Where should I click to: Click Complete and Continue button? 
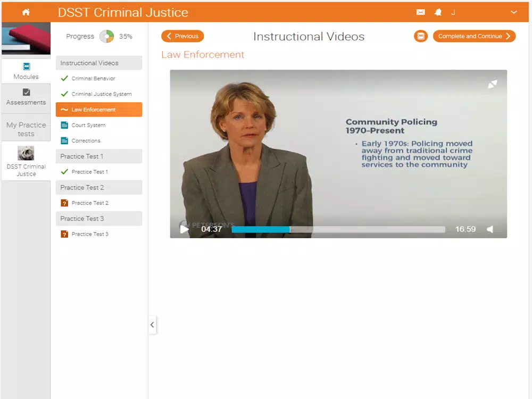[474, 36]
